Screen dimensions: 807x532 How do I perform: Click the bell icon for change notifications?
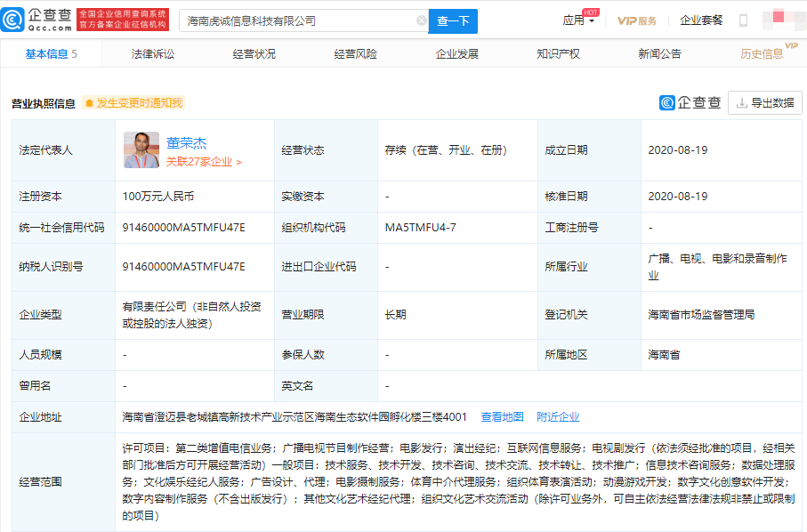coord(89,103)
